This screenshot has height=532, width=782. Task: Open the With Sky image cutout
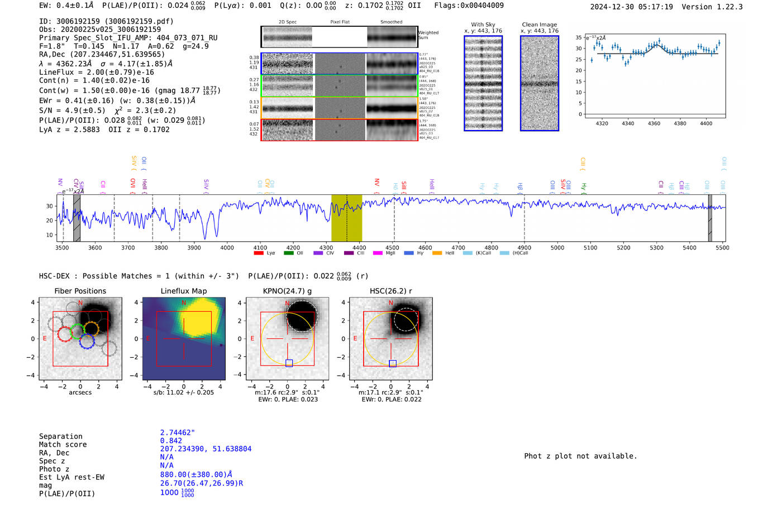tap(483, 83)
